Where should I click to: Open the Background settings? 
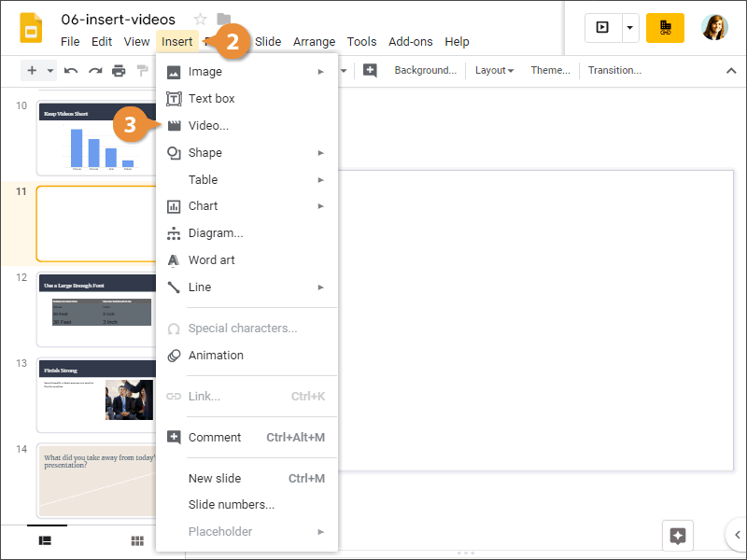pyautogui.click(x=424, y=70)
